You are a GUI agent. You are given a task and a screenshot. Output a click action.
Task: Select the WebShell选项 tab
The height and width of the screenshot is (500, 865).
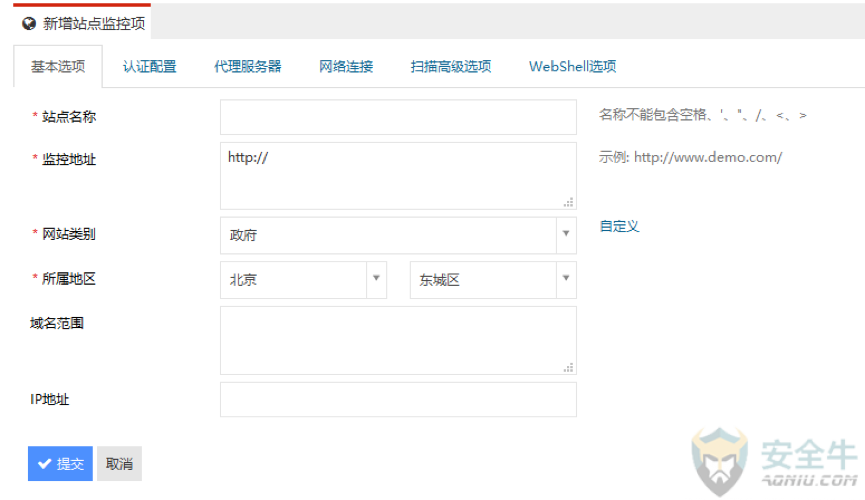click(x=573, y=67)
